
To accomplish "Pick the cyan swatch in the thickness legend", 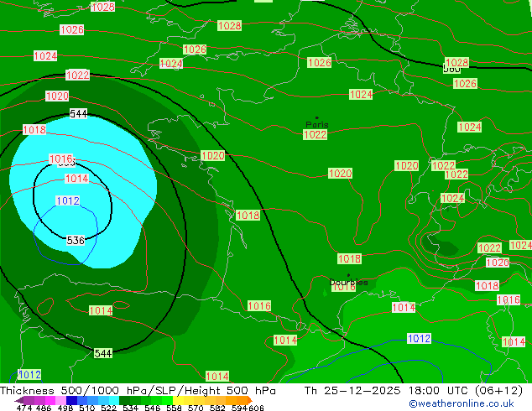I will [114, 400].
